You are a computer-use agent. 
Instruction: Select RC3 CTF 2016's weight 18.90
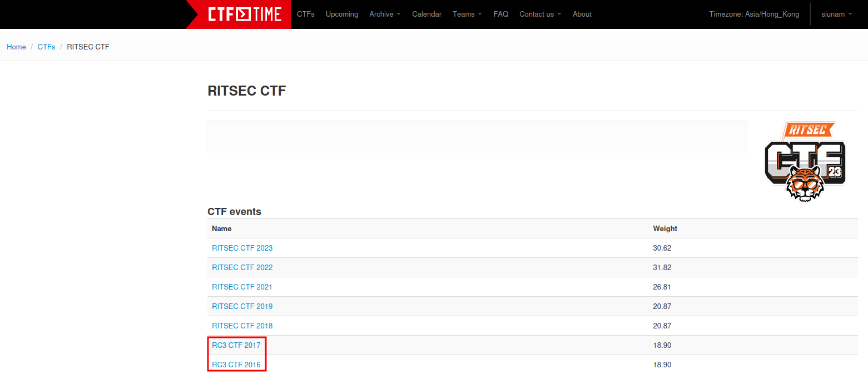pyautogui.click(x=662, y=365)
